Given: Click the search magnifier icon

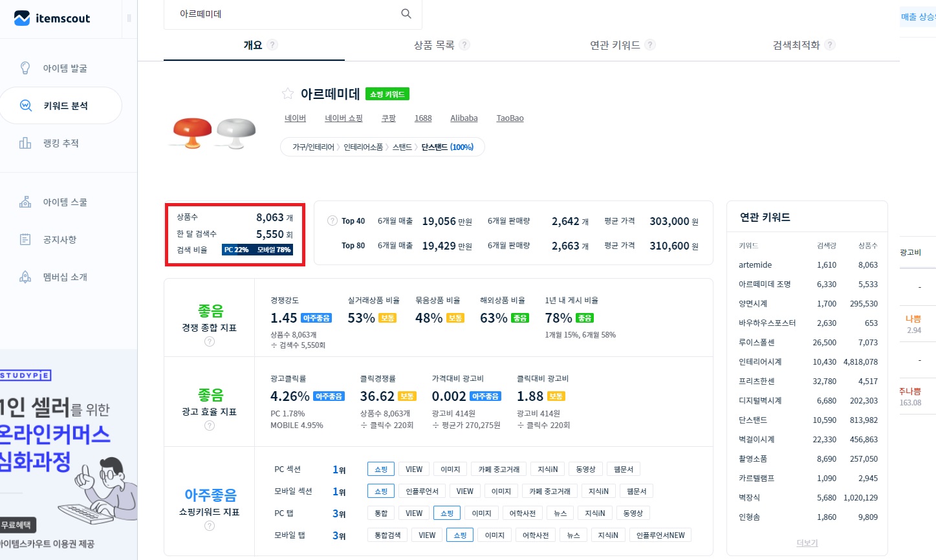Looking at the screenshot, I should tap(406, 14).
